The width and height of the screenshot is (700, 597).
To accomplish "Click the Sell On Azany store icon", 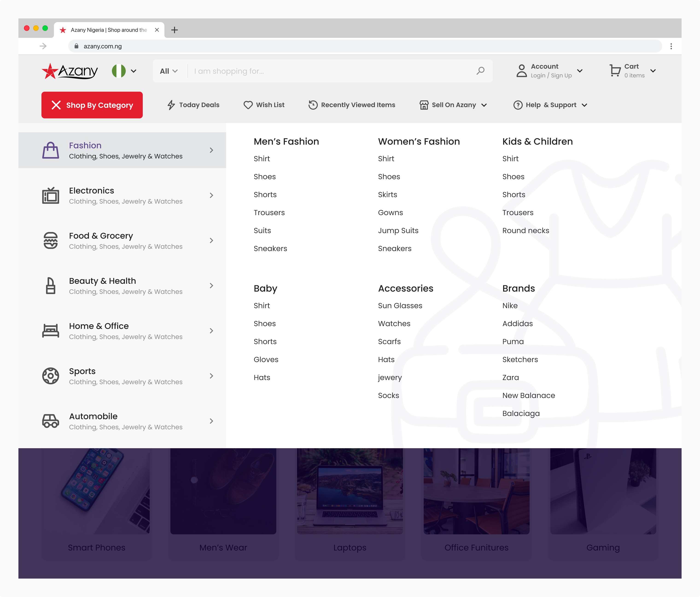I will (424, 105).
